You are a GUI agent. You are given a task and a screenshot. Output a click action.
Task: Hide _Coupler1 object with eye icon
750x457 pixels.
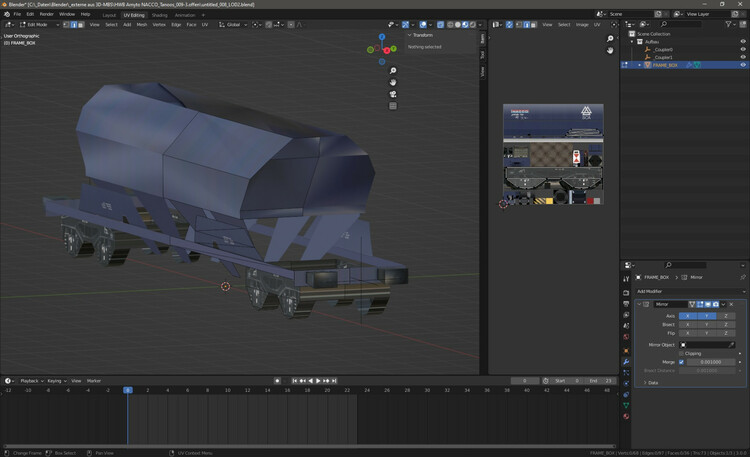click(x=743, y=57)
